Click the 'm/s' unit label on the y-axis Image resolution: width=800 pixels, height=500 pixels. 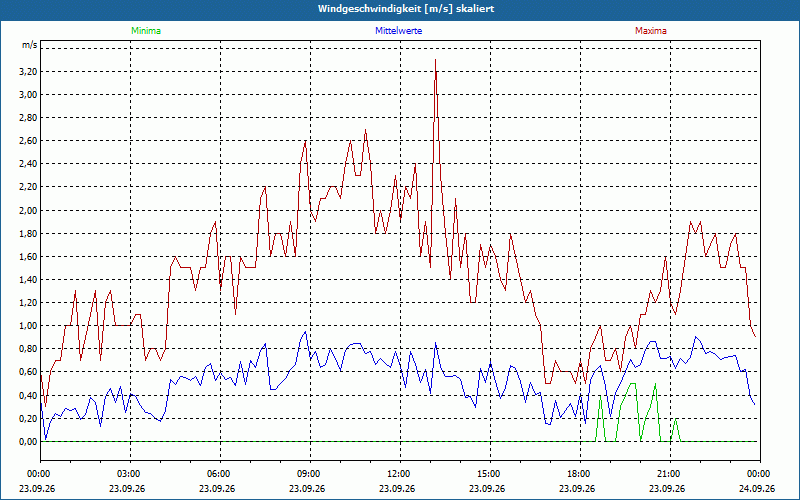[x=29, y=45]
